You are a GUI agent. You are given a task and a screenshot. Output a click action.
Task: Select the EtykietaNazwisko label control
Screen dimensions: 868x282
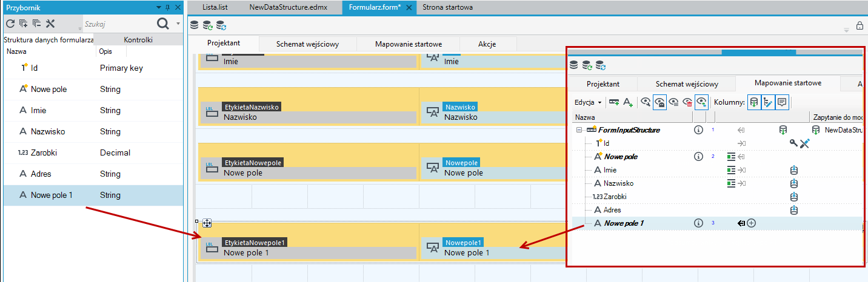[309, 112]
